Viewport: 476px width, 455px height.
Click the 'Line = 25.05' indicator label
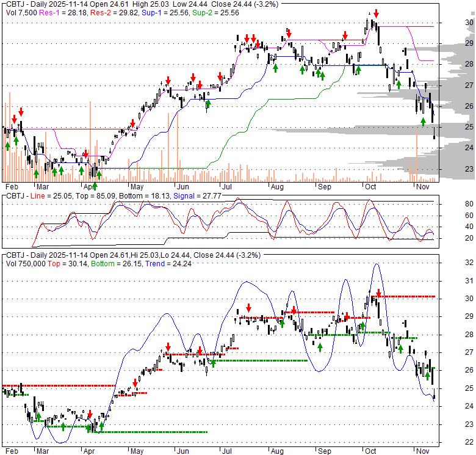click(52, 196)
